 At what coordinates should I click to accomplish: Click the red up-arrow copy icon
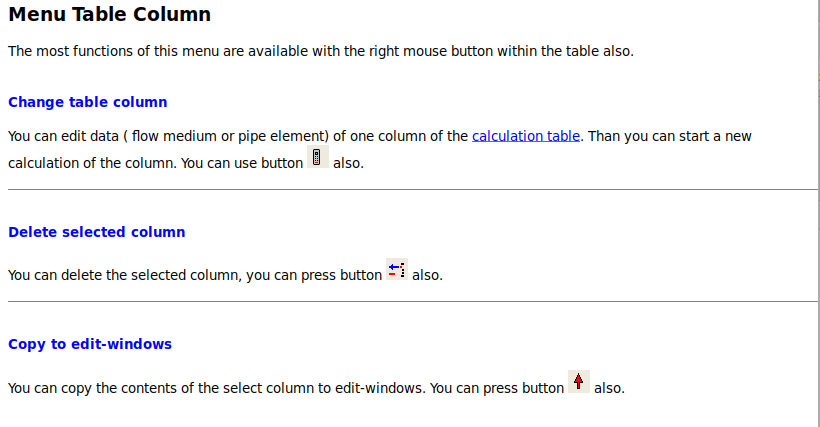coord(579,382)
